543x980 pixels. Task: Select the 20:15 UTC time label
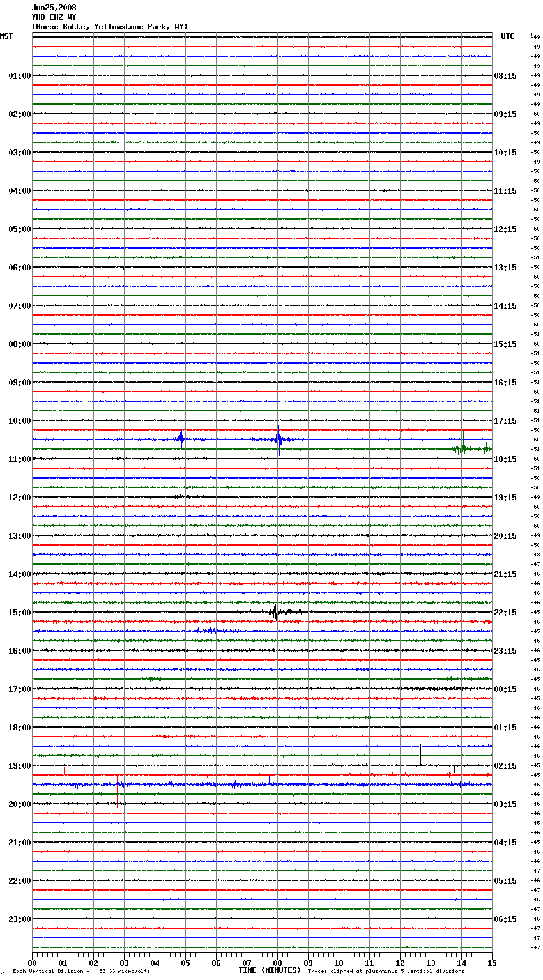click(505, 536)
